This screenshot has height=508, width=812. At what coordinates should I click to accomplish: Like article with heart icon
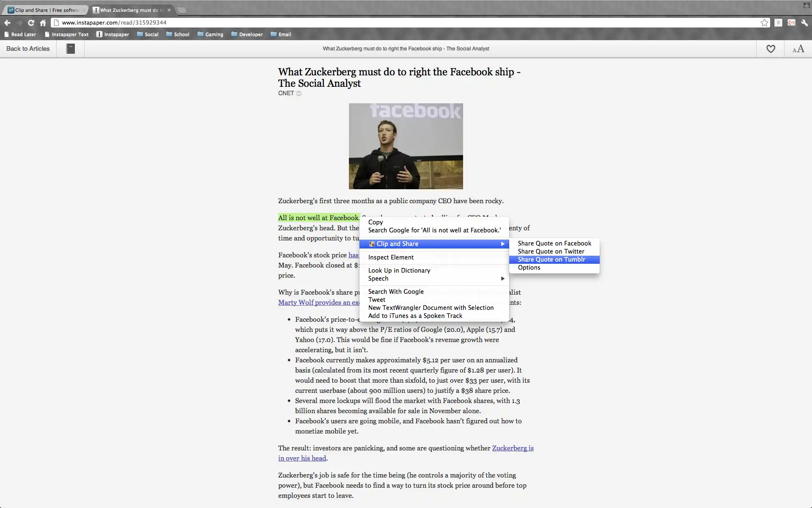pyautogui.click(x=771, y=49)
